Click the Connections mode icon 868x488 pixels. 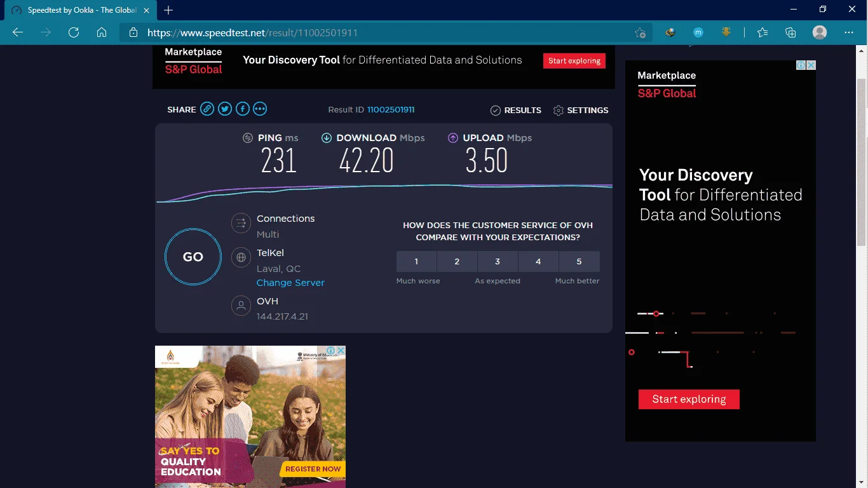(x=241, y=222)
